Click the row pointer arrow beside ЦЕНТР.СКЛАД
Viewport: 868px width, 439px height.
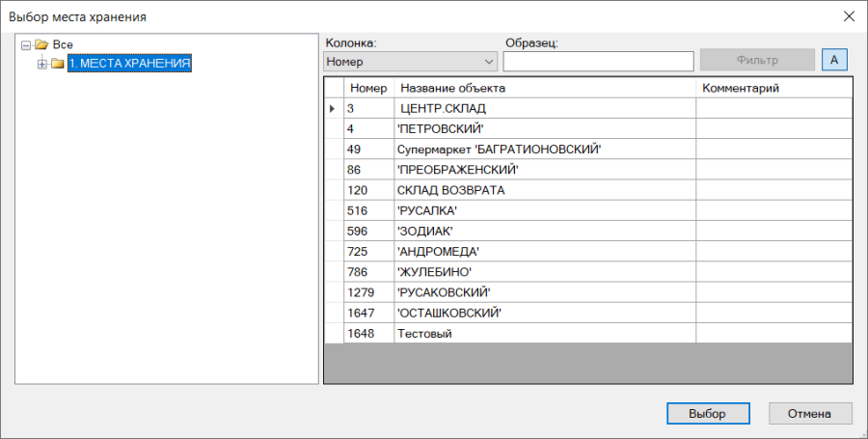click(x=333, y=108)
